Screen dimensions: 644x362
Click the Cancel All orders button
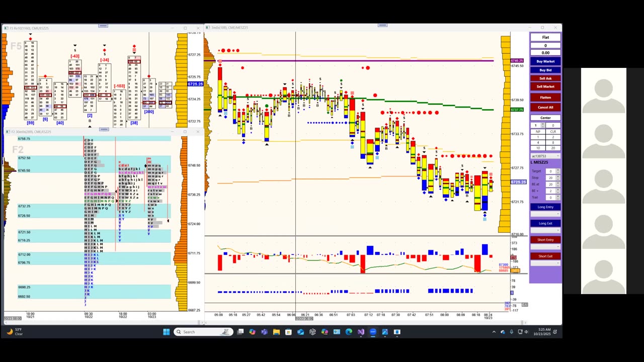(x=545, y=107)
